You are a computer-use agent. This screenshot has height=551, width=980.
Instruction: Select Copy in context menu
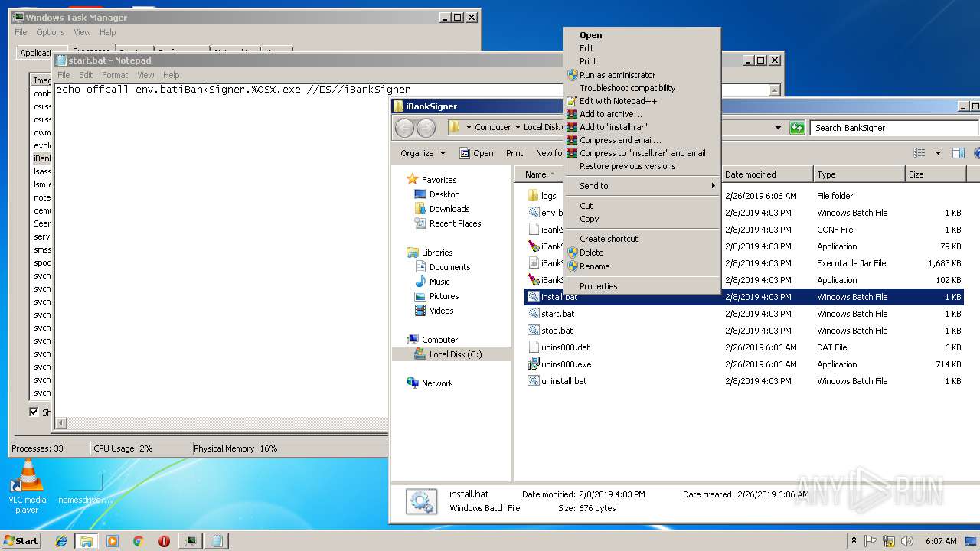pyautogui.click(x=642, y=219)
